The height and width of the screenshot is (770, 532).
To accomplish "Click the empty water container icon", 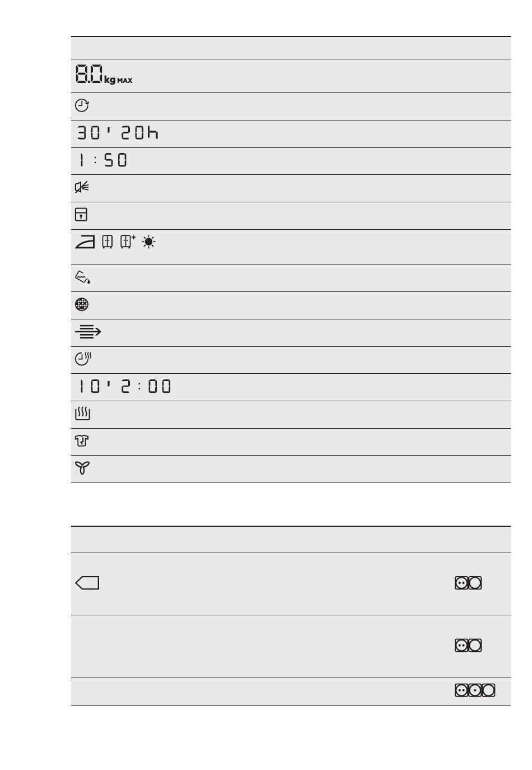I will pos(82,277).
